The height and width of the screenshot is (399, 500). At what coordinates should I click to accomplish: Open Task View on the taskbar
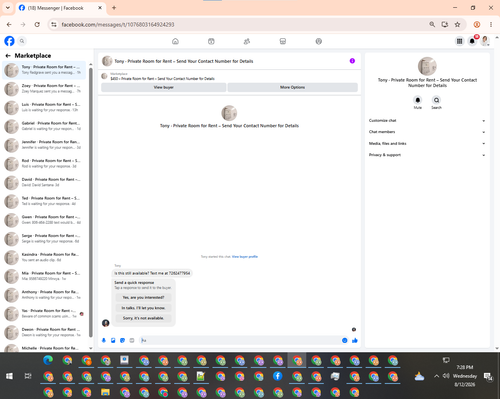(28, 376)
